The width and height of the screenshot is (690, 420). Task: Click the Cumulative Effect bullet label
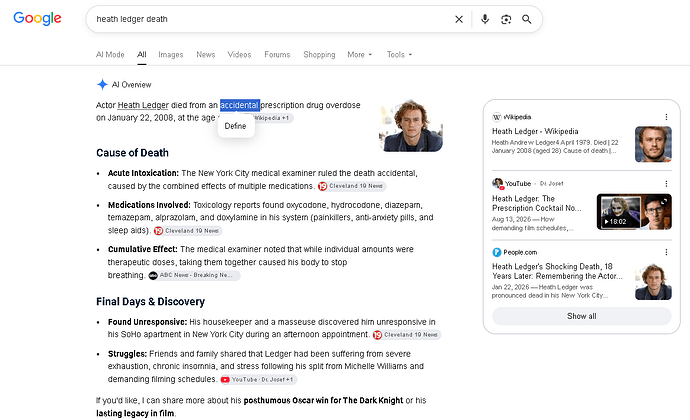point(143,250)
